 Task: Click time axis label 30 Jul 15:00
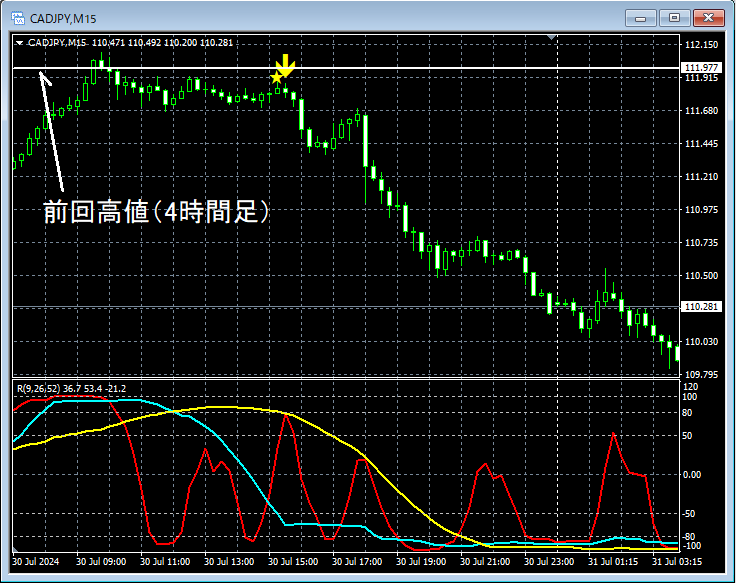pos(293,562)
